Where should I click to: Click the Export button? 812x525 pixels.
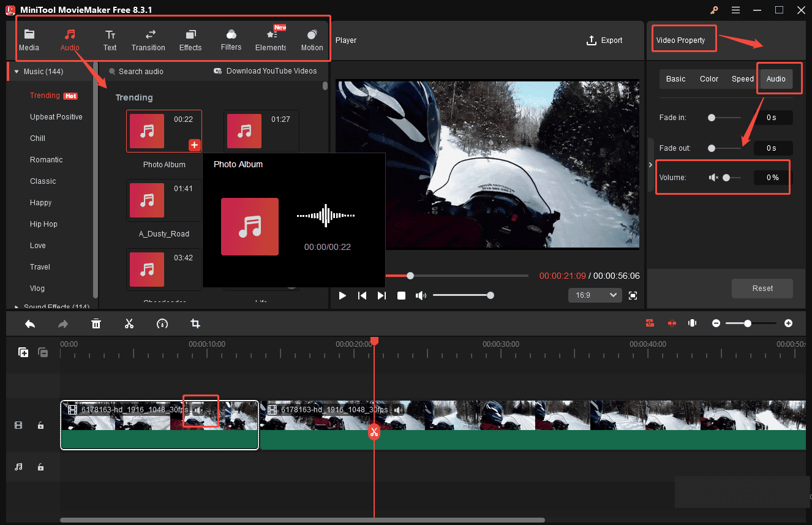coord(604,40)
